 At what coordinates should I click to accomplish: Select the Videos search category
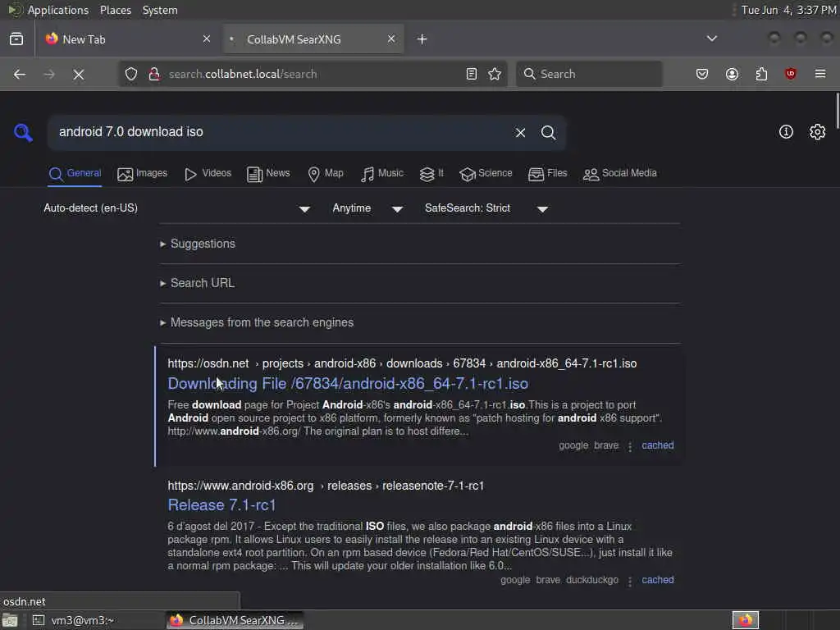click(208, 174)
